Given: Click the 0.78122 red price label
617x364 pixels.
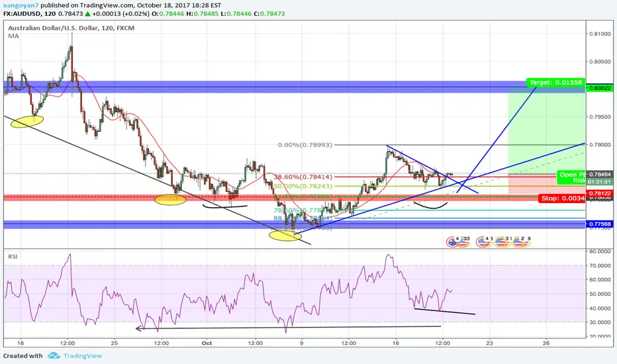Looking at the screenshot, I should coord(600,193).
